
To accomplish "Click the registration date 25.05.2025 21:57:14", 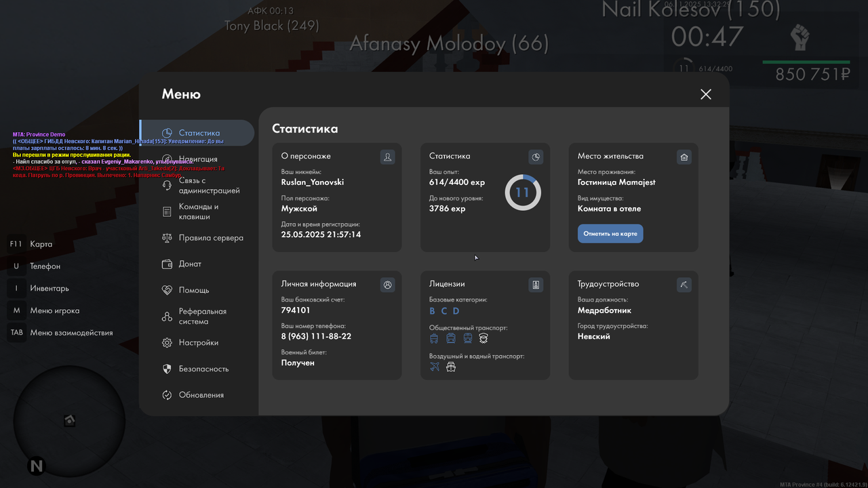I will pos(321,235).
